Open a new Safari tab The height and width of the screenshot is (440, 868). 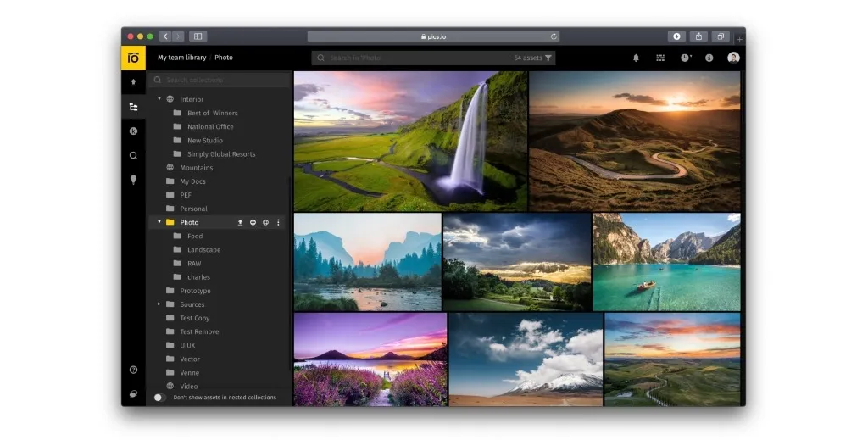[x=739, y=39]
